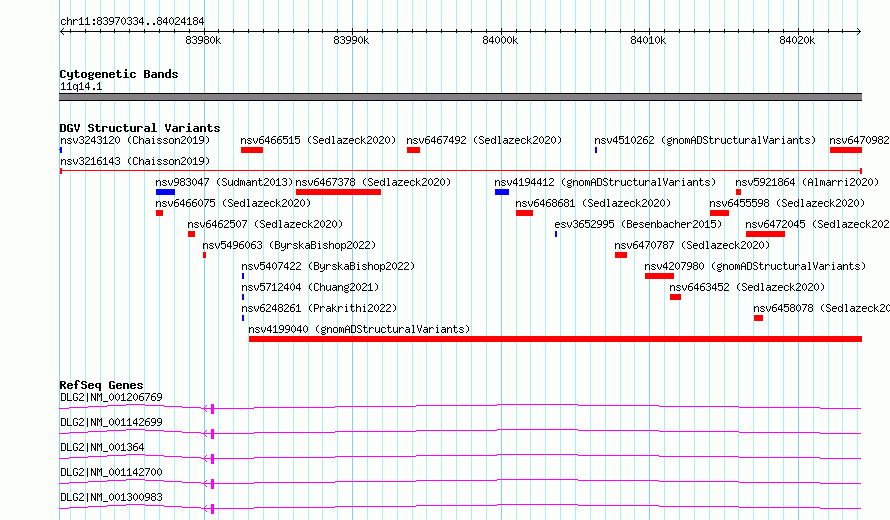Click the 83980k ruler tick label
This screenshot has height=520, width=890.
203,41
